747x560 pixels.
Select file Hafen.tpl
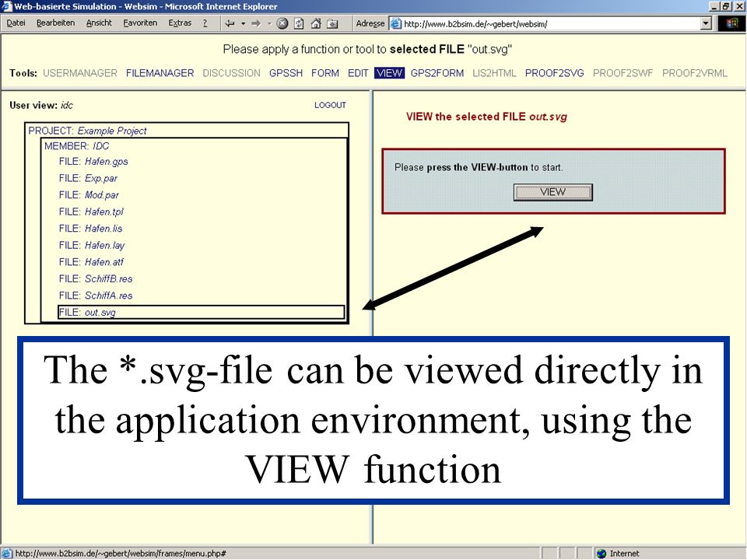pos(91,212)
